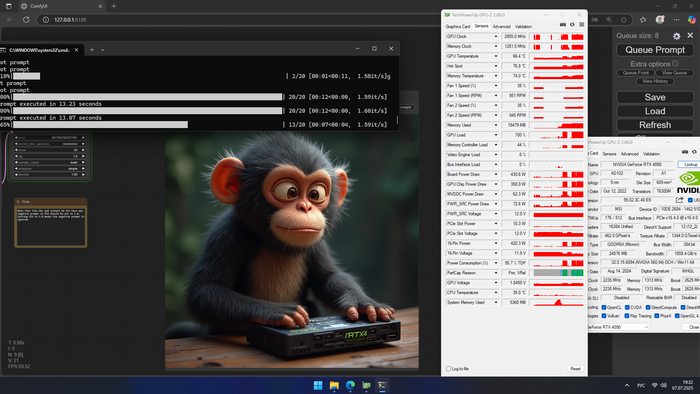Toggle DirectCompute checkbox in GPU-Z
This screenshot has width=700, height=394.
pyautogui.click(x=648, y=307)
